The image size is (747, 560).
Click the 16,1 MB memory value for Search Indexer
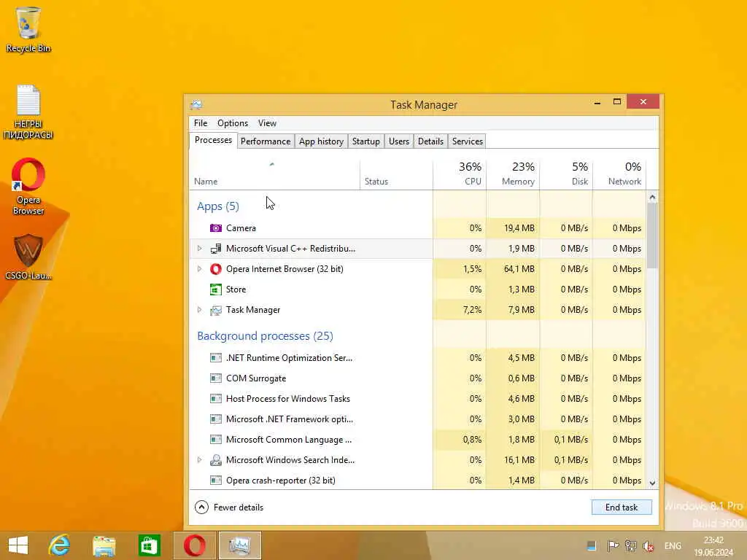(x=519, y=460)
